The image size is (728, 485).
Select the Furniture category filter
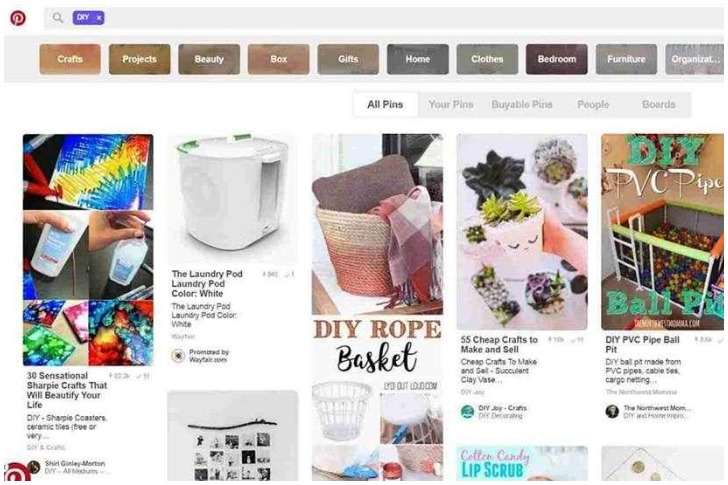tap(626, 59)
